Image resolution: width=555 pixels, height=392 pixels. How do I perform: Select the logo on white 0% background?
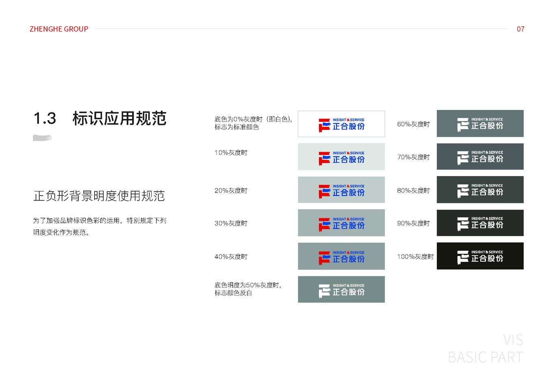click(341, 124)
